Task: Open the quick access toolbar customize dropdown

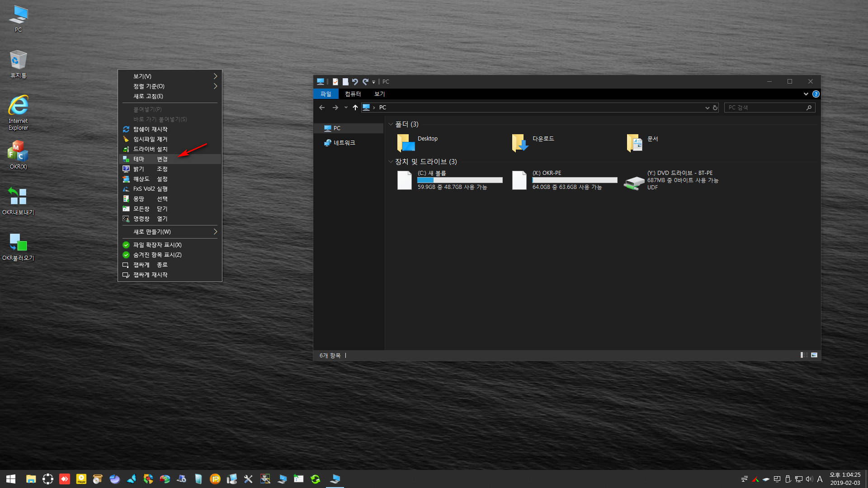Action: [373, 82]
